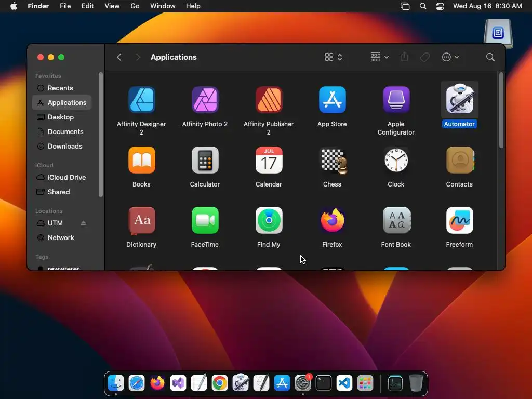Viewport: 532px width, 399px height.
Task: Select the Books app icon
Action: pos(141,160)
